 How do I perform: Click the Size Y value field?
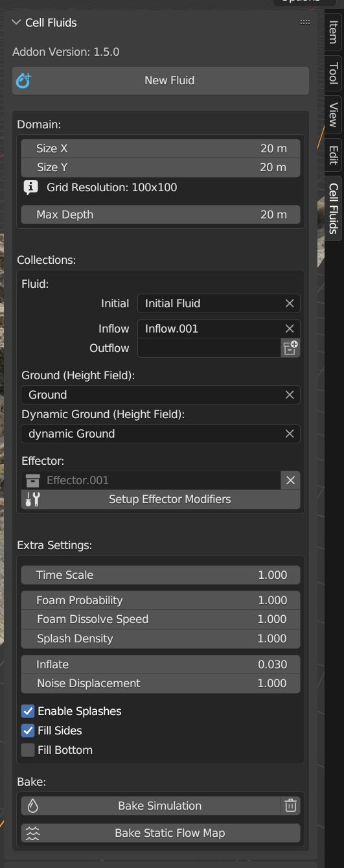(161, 167)
